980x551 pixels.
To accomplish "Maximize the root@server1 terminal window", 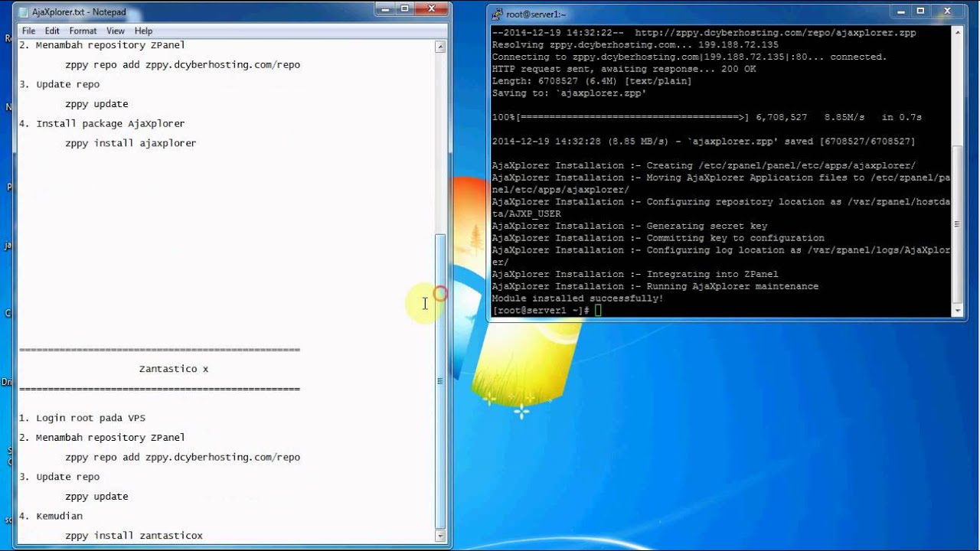I will click(x=920, y=11).
